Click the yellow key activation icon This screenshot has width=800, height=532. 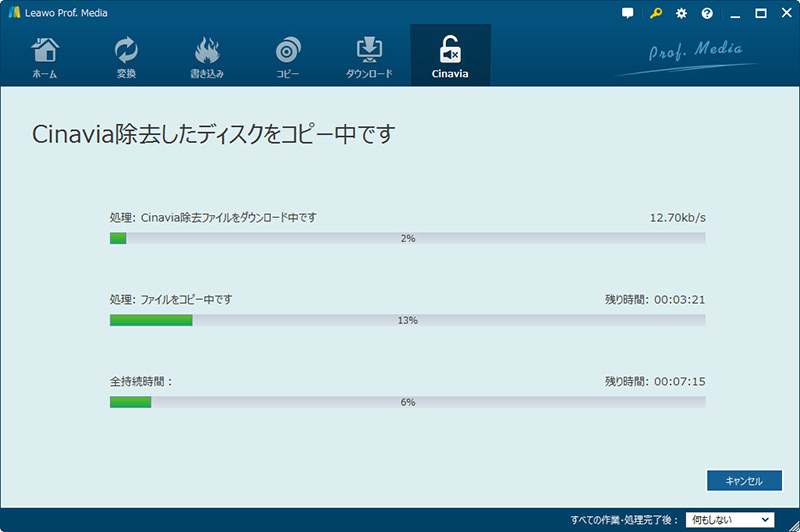coord(656,13)
